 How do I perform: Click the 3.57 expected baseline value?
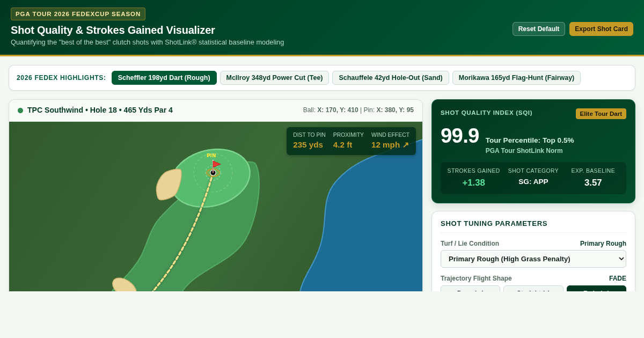click(593, 183)
